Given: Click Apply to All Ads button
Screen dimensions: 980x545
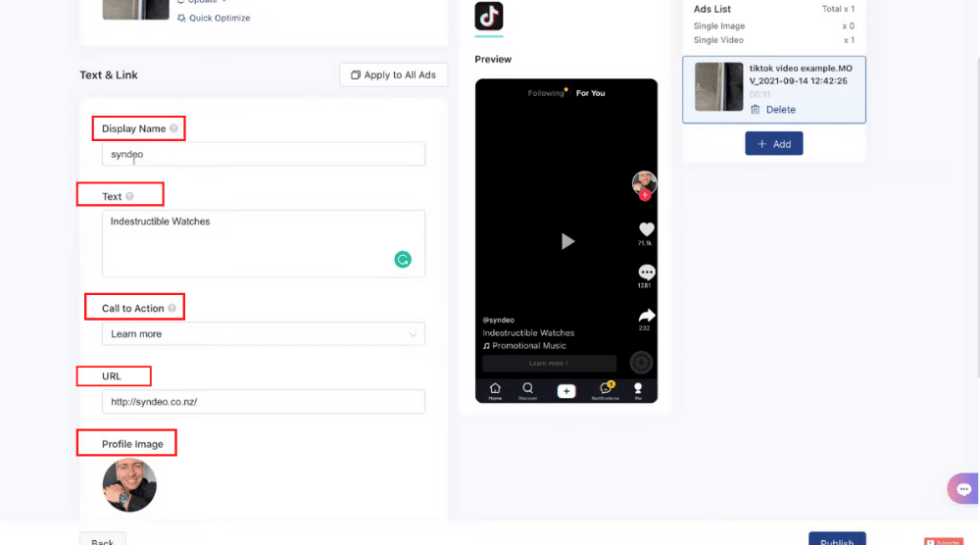Looking at the screenshot, I should 394,75.
